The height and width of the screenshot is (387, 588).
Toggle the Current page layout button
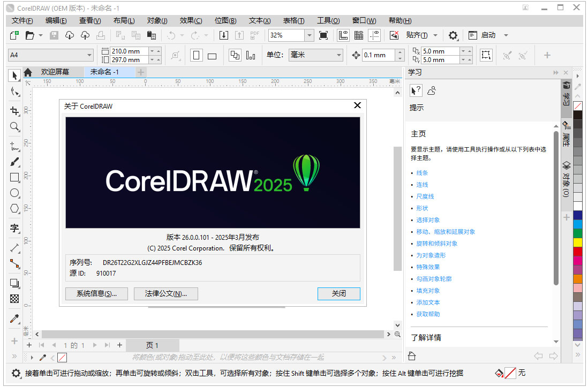pos(251,56)
